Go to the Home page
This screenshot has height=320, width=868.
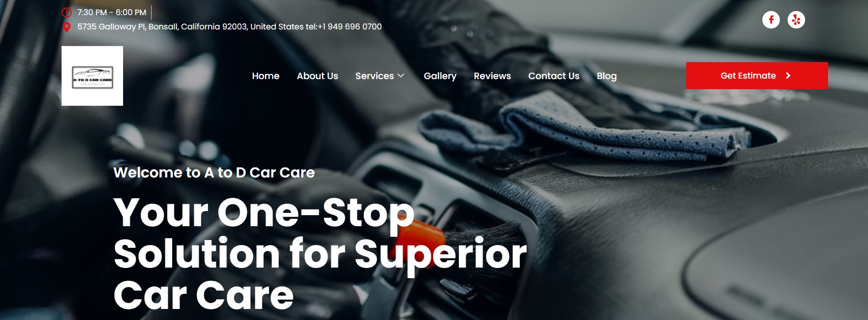265,76
